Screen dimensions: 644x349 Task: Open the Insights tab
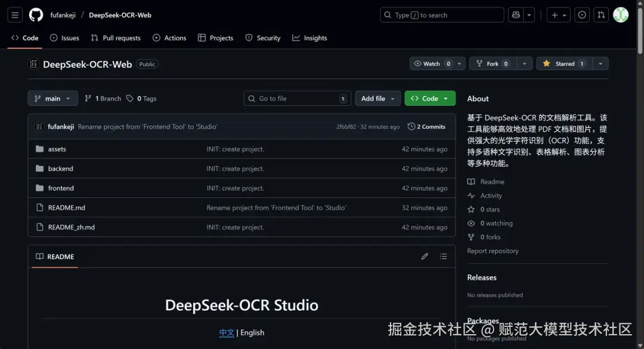click(309, 38)
